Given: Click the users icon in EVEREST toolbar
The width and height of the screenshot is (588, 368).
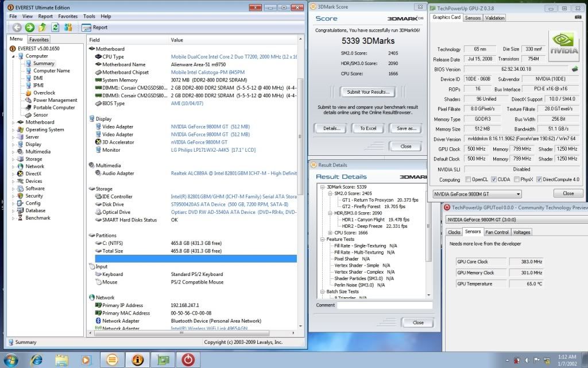Looking at the screenshot, I should pyautogui.click(x=68, y=27).
